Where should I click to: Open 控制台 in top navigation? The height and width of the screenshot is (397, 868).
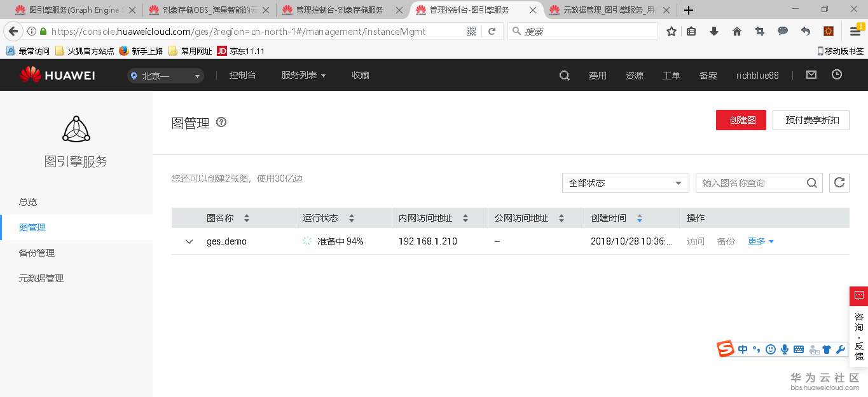pos(242,75)
